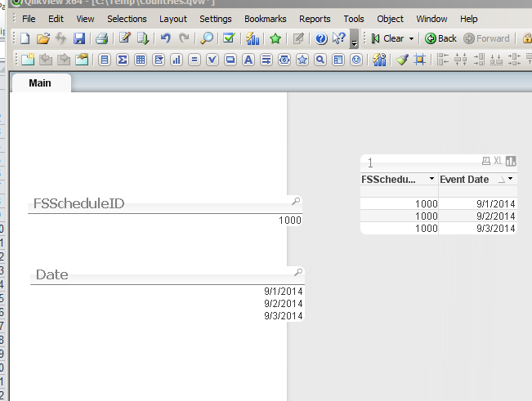532x401 pixels.
Task: Open Event Date column dropdown arrow
Action: [x=510, y=179]
